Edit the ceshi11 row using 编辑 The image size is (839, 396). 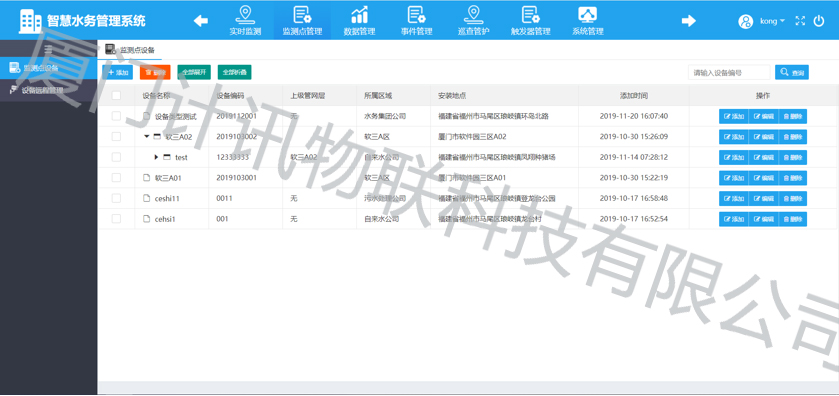[764, 199]
